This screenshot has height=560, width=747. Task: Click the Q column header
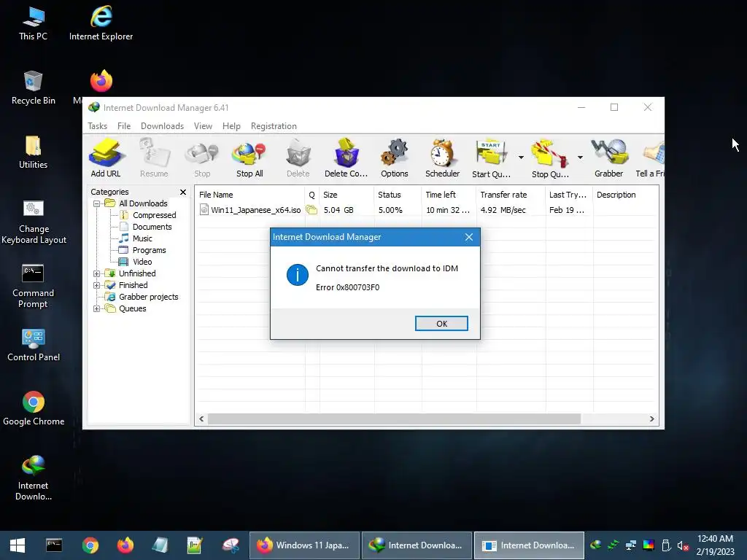point(312,195)
